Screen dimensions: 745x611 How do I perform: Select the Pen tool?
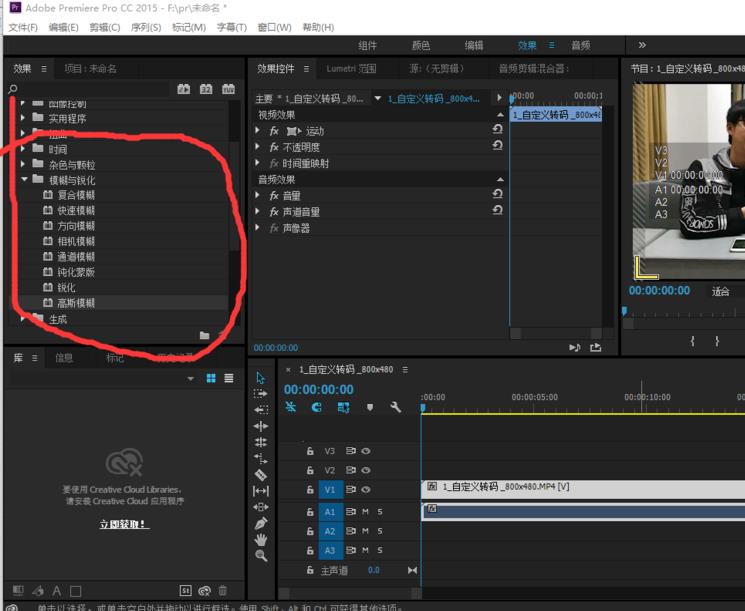coord(261,523)
